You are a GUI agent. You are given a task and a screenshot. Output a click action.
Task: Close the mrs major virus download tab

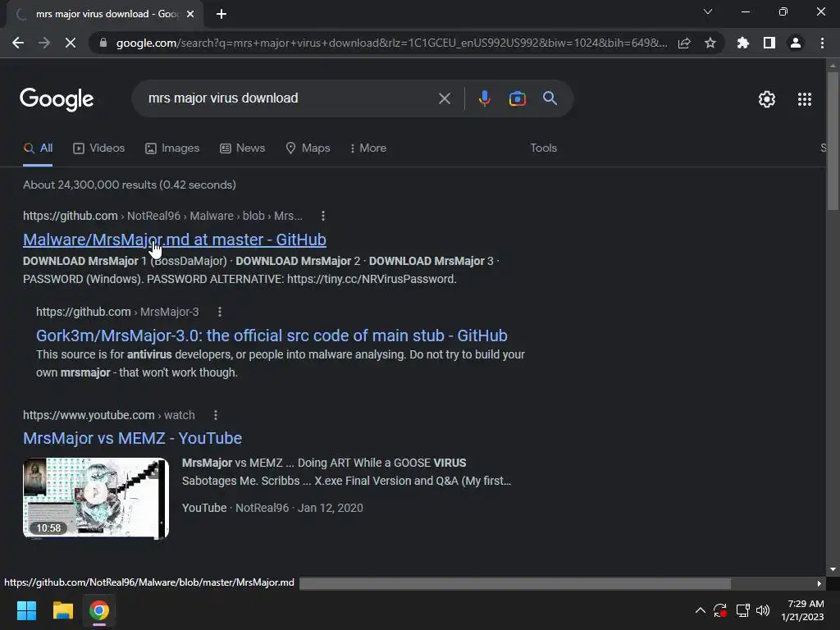coord(190,14)
